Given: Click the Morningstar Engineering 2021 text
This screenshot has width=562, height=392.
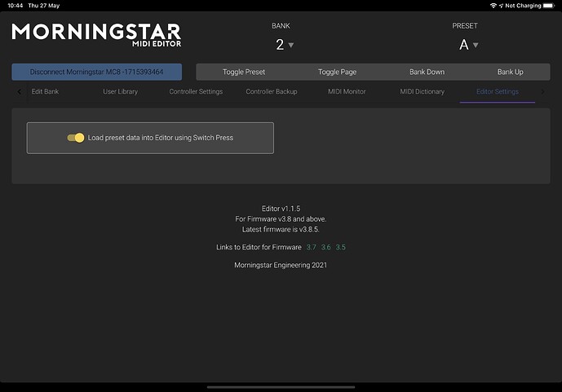Looking at the screenshot, I should coord(281,265).
